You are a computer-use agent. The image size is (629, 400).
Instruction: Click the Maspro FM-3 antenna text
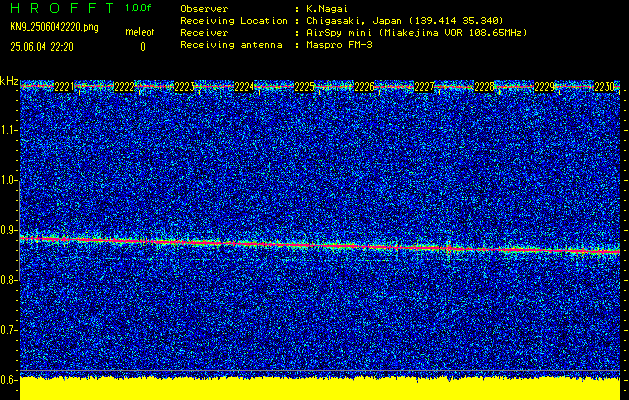pyautogui.click(x=339, y=45)
